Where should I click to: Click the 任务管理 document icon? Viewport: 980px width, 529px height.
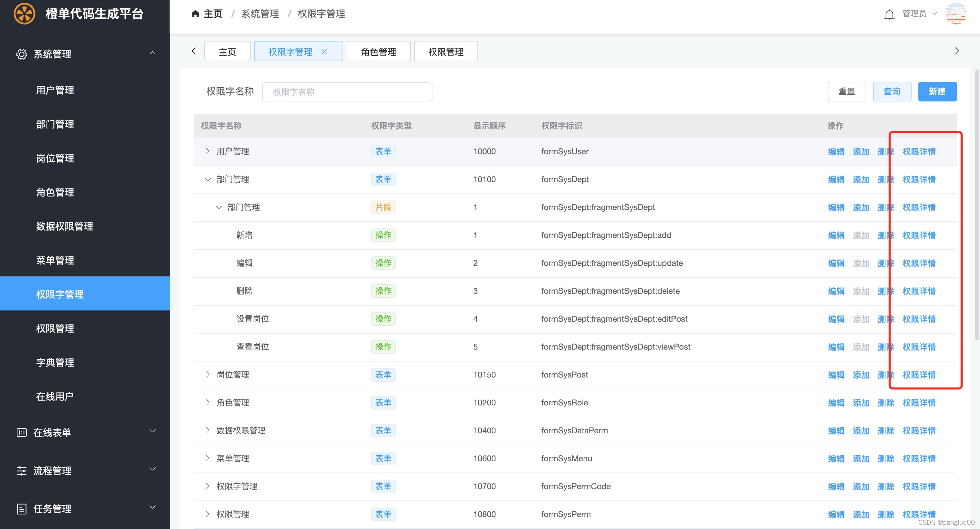22,509
